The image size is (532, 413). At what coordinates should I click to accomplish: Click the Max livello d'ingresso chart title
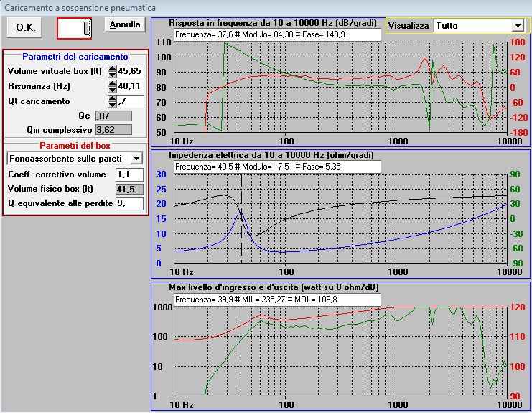click(x=274, y=287)
